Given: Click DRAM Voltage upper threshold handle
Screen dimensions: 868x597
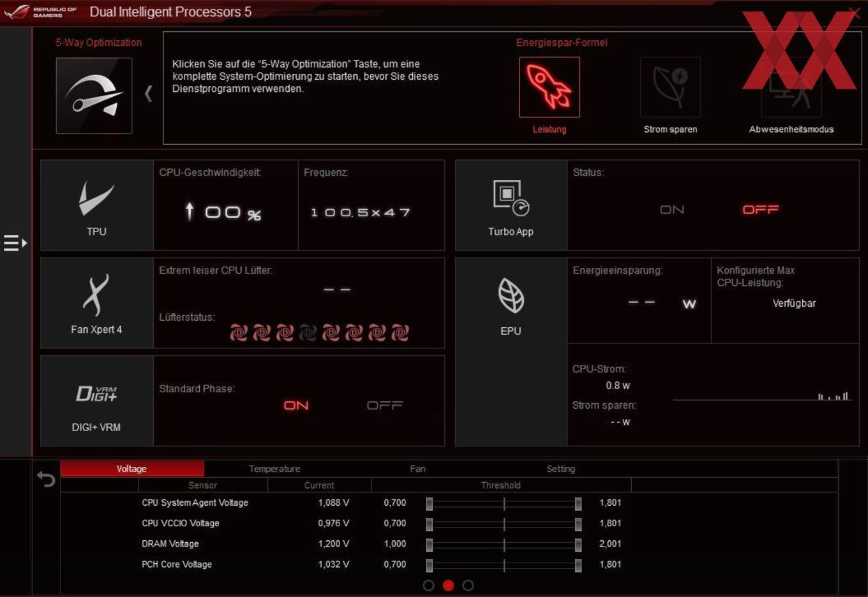Looking at the screenshot, I should point(578,545).
